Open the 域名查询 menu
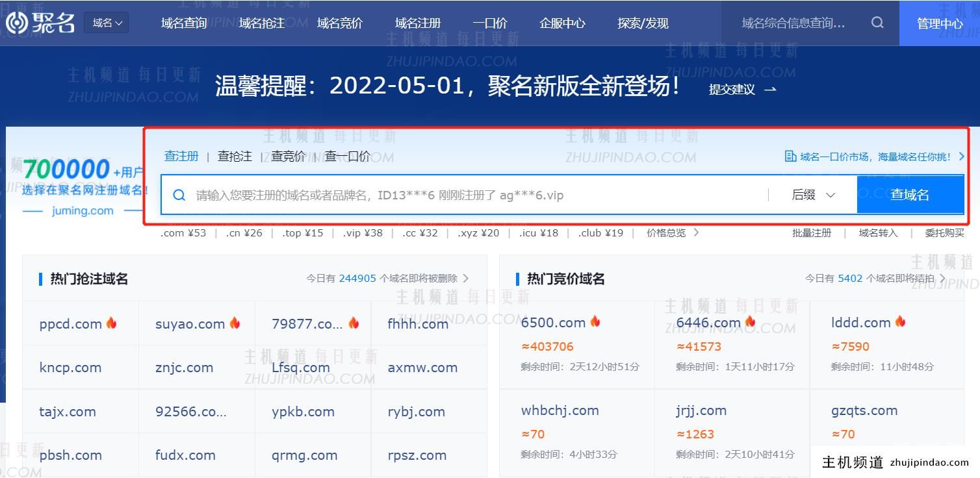Viewport: 980px width, 478px height. click(x=184, y=23)
